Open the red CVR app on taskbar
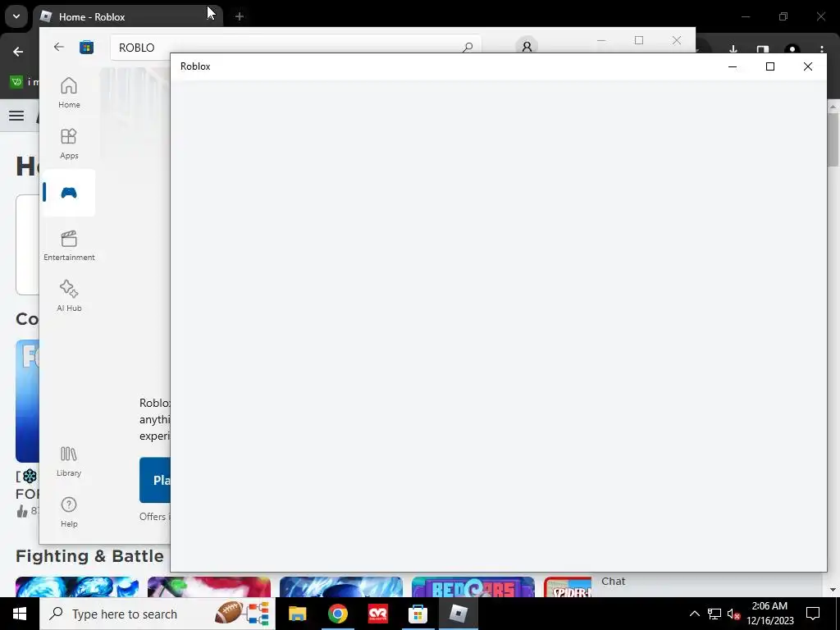This screenshot has width=840, height=630. tap(377, 614)
